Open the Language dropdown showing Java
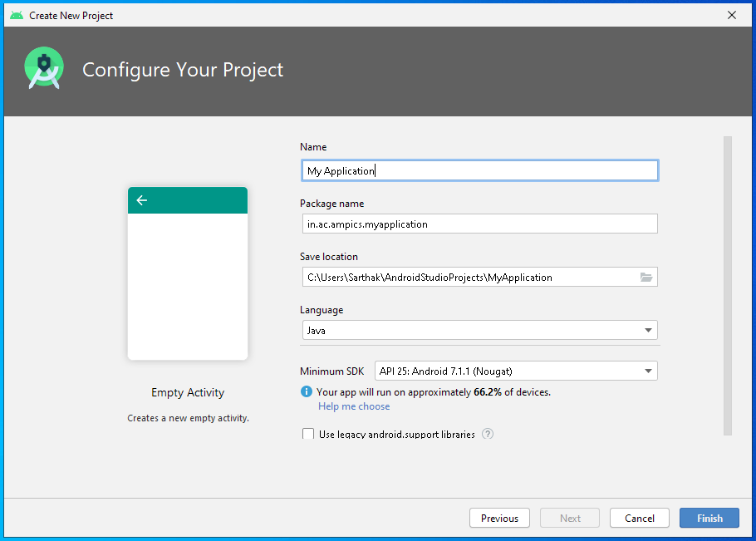This screenshot has height=541, width=756. pos(479,330)
